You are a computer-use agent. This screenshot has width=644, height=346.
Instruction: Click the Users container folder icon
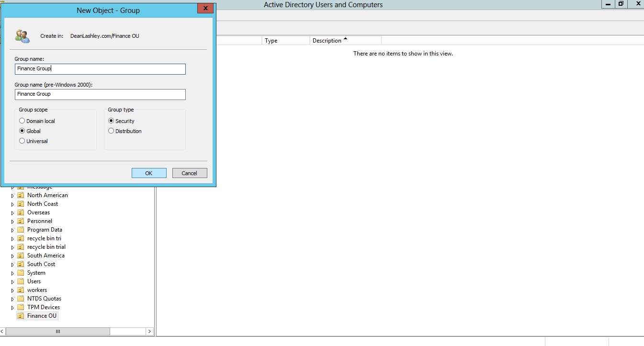21,281
